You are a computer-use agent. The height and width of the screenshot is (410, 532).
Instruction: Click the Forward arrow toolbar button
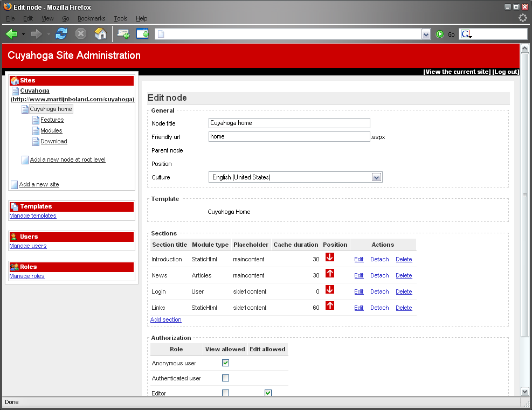36,34
